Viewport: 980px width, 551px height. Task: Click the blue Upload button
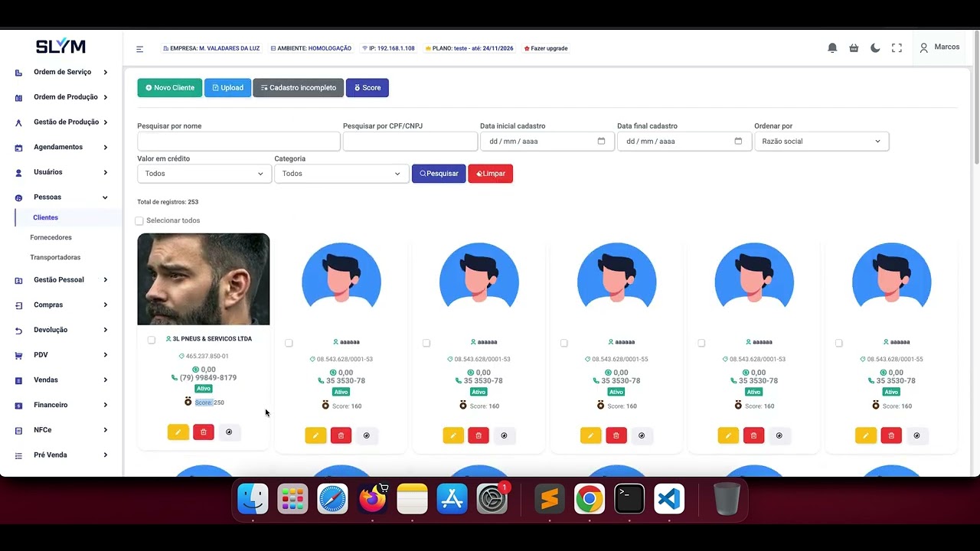(x=227, y=88)
